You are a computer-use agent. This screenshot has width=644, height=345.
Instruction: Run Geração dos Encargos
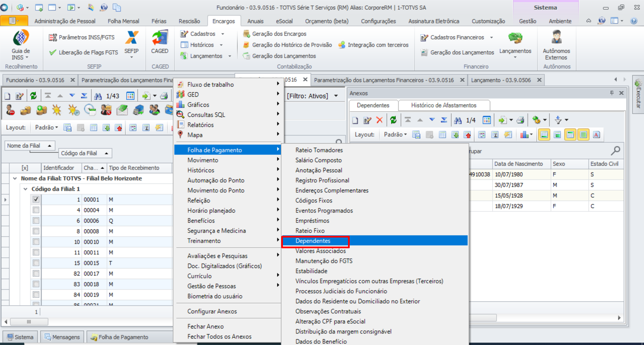(x=275, y=34)
